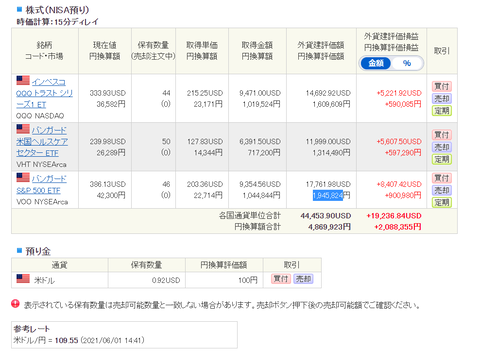The height and width of the screenshot is (362, 480).
Task: Click 売却 button in VOO row
Action: point(442,190)
